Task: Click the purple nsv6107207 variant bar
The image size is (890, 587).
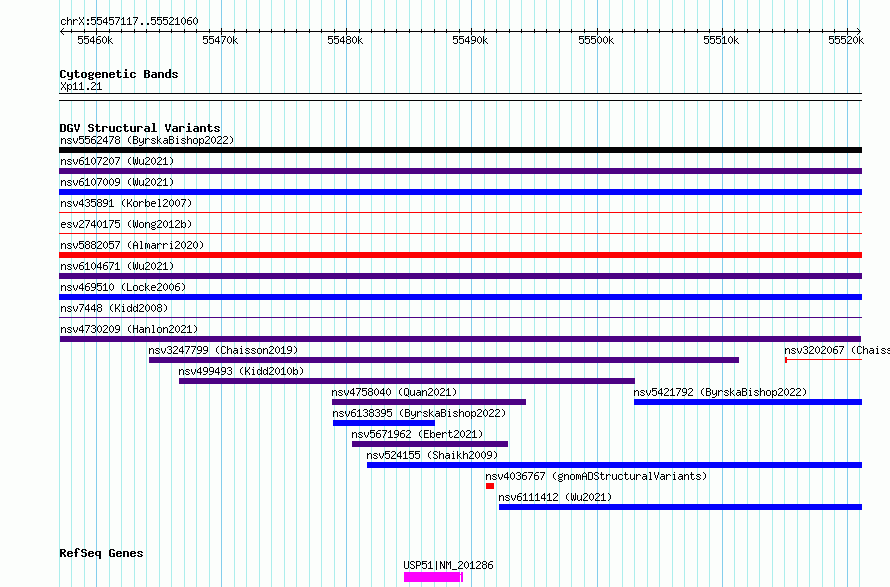Action: [460, 171]
